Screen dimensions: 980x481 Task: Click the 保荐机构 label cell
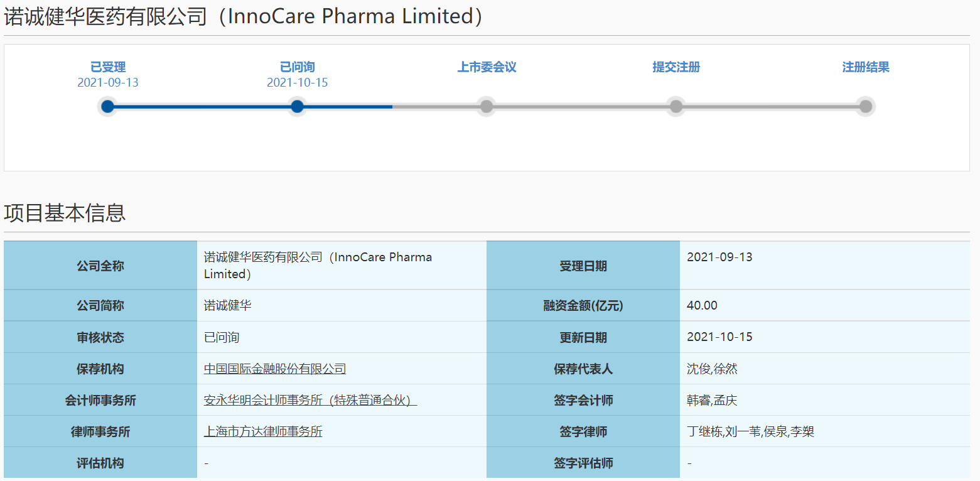pyautogui.click(x=100, y=369)
